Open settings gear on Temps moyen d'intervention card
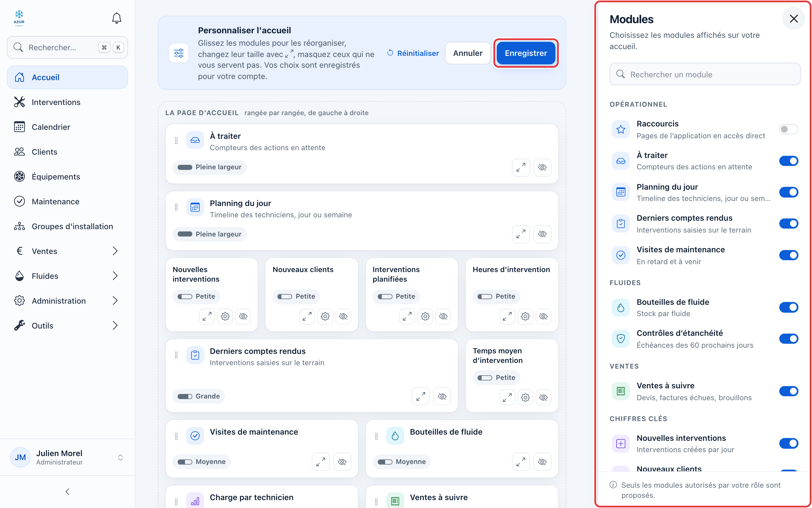This screenshot has width=812, height=508. point(526,397)
